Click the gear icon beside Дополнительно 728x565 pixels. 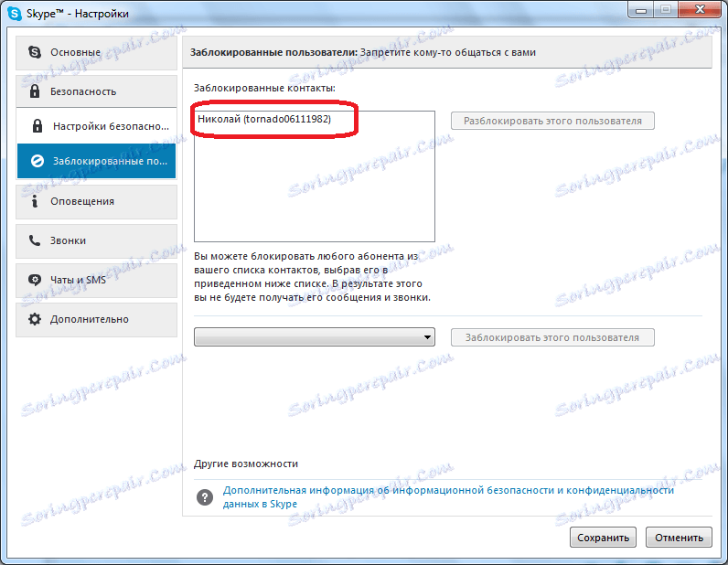point(35,319)
